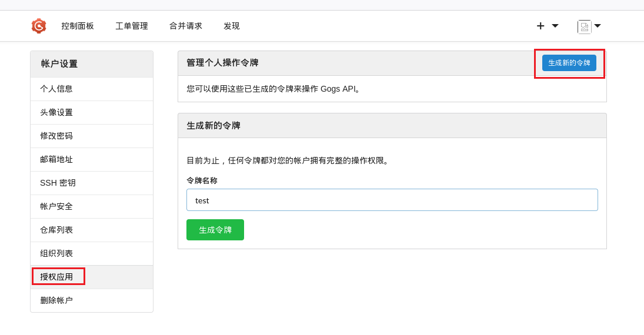The width and height of the screenshot is (644, 335).
Task: Click the blue 生成新的令牌 button
Action: (569, 63)
